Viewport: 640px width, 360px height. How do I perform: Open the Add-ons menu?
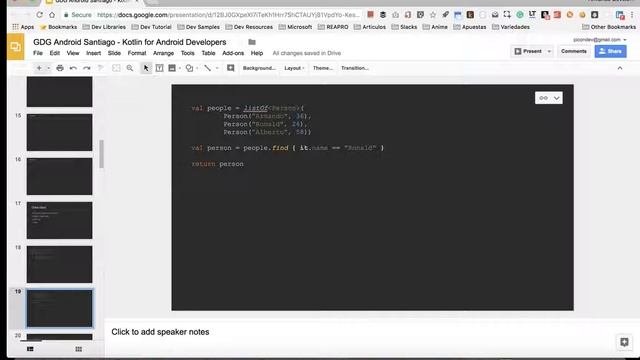click(233, 53)
